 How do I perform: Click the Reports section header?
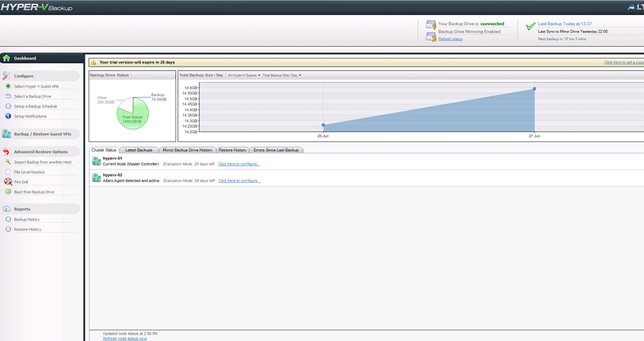point(40,209)
